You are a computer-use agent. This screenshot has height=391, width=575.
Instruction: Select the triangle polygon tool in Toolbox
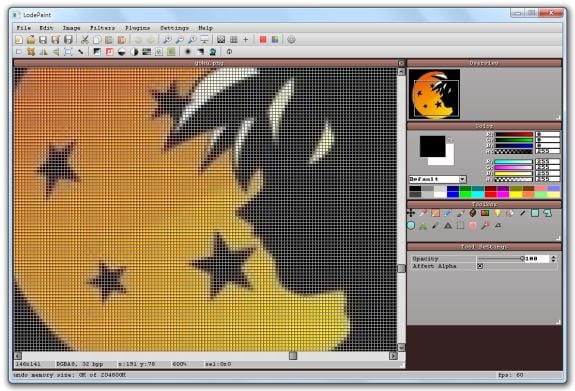click(448, 225)
